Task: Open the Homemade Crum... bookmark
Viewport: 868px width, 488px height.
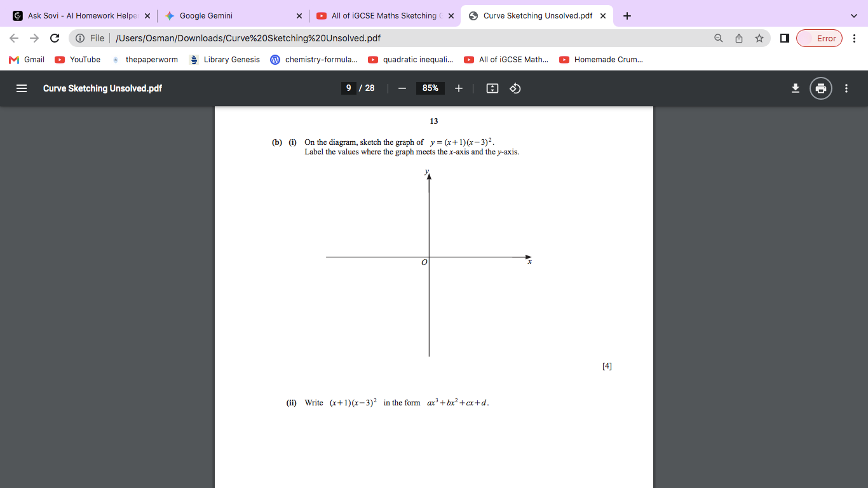Action: coord(601,60)
